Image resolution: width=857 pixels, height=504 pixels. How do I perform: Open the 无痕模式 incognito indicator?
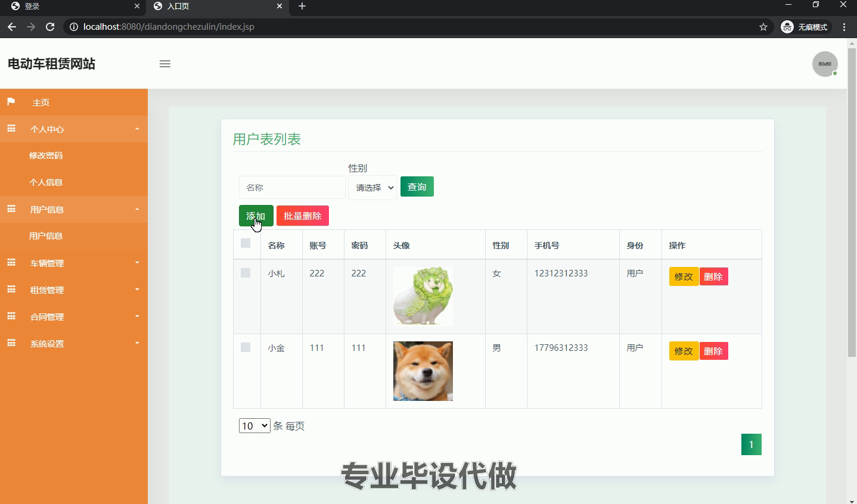tap(805, 27)
